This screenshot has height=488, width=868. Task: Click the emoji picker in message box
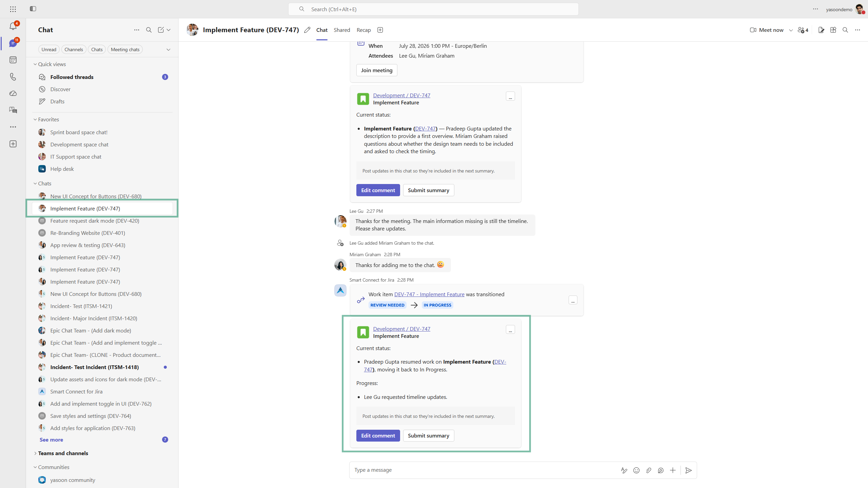[636, 470]
